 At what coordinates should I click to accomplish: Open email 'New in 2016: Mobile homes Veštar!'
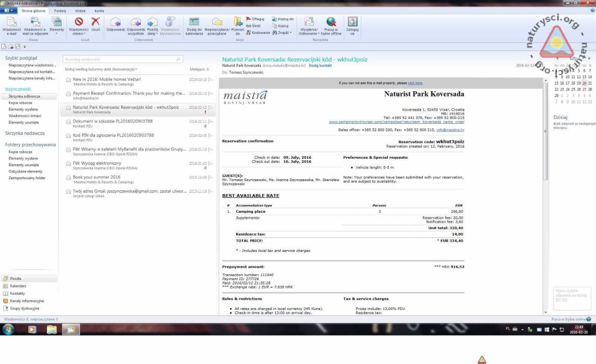click(x=138, y=81)
